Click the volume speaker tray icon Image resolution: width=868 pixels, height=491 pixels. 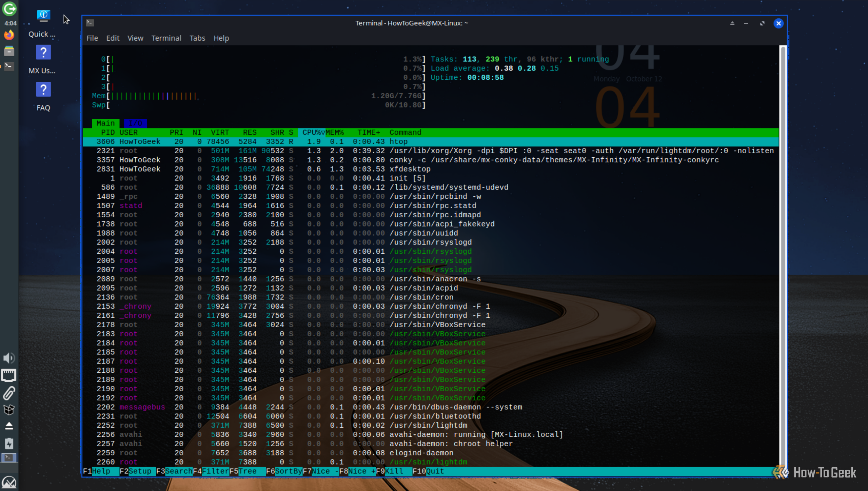tap(9, 358)
